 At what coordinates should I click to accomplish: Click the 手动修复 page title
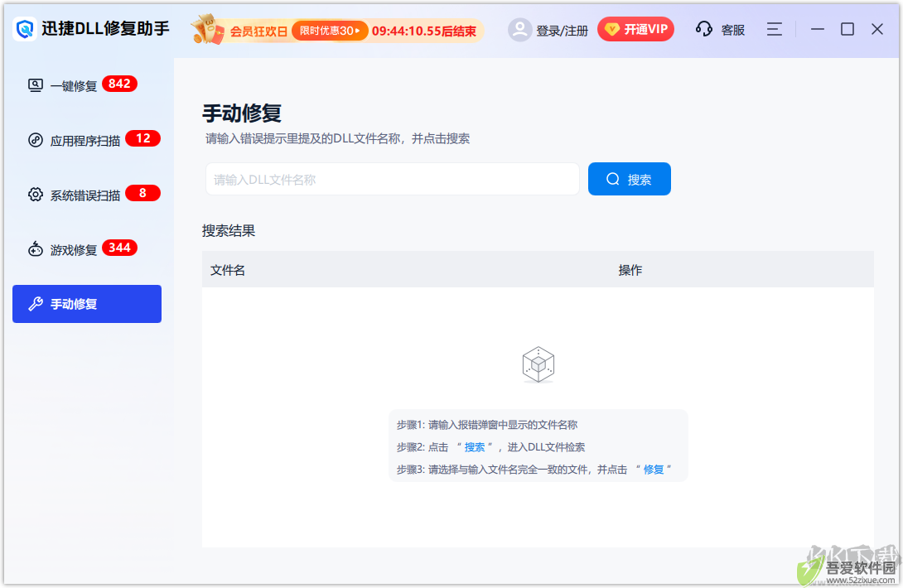[242, 113]
